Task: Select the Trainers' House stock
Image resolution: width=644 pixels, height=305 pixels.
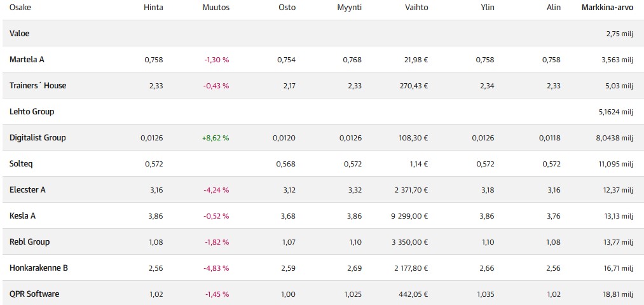Action: [x=38, y=86]
